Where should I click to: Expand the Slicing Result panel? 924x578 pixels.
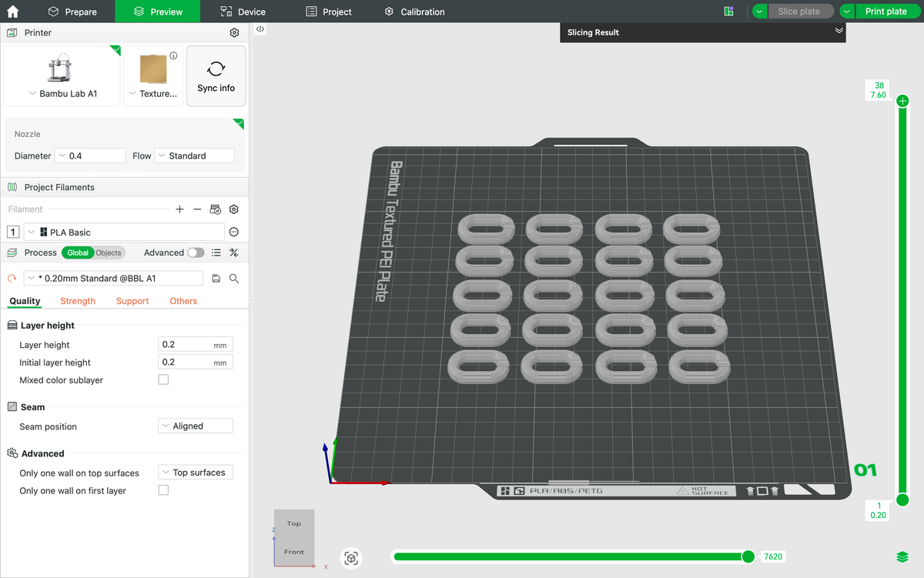coord(839,31)
